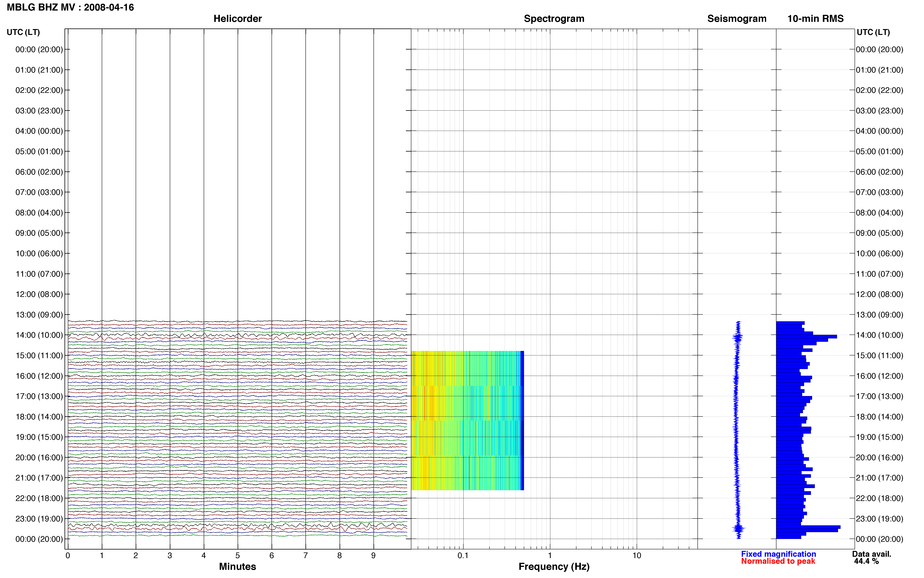The image size is (924, 578).
Task: Click the right '08:00 (04:00)' time label
Action: tap(879, 213)
